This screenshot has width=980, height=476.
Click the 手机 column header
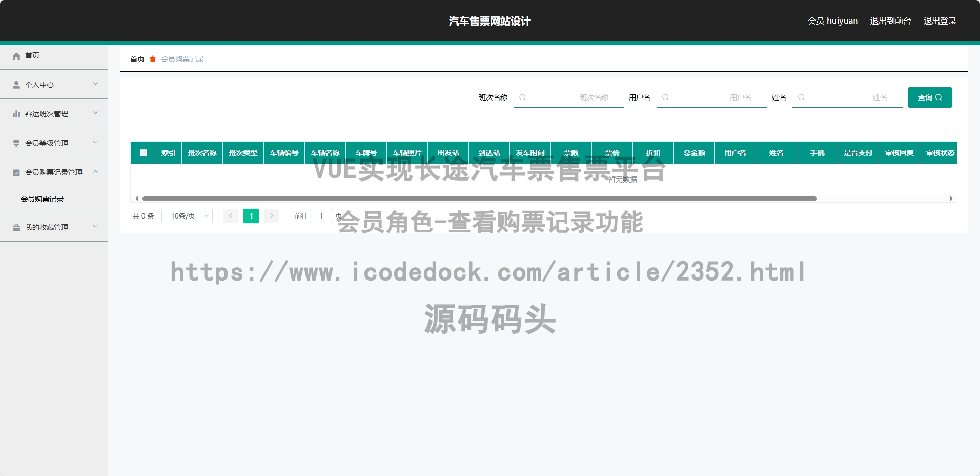coord(818,153)
